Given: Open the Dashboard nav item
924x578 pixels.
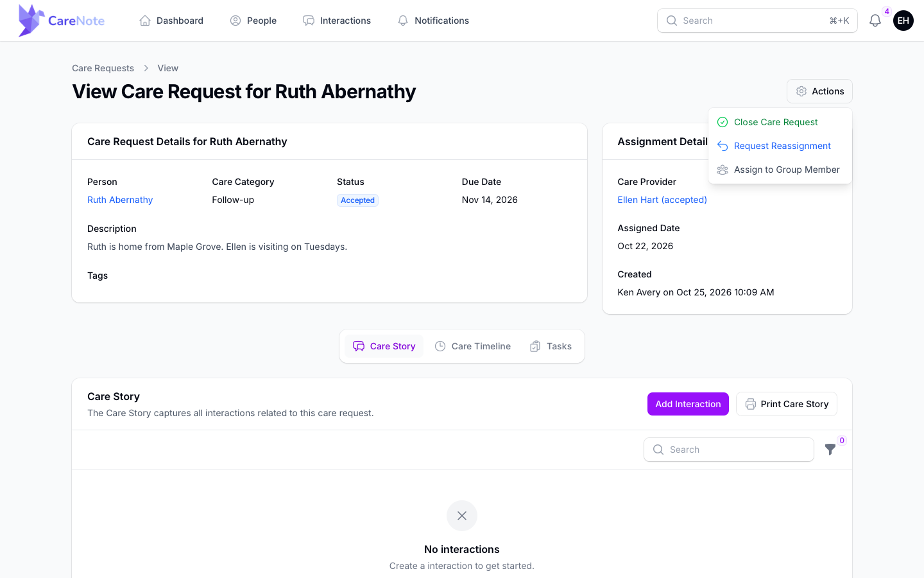Looking at the screenshot, I should coord(171,21).
